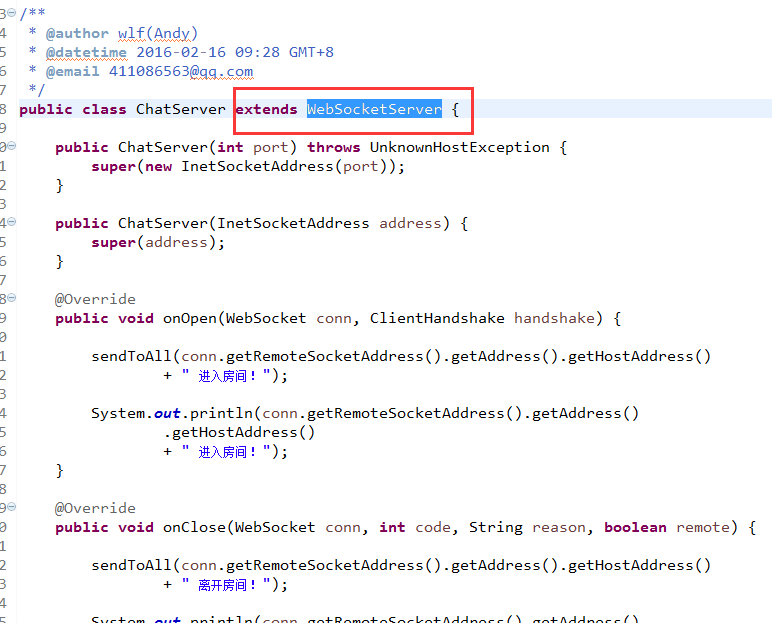Click the out field in System.out.println of onOpen

[x=167, y=413]
